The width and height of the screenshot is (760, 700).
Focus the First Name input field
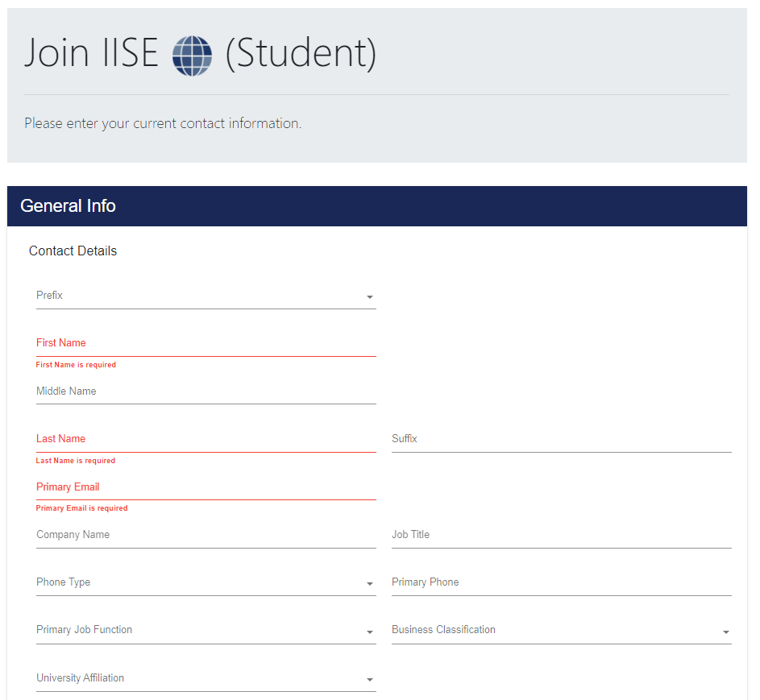click(x=206, y=343)
